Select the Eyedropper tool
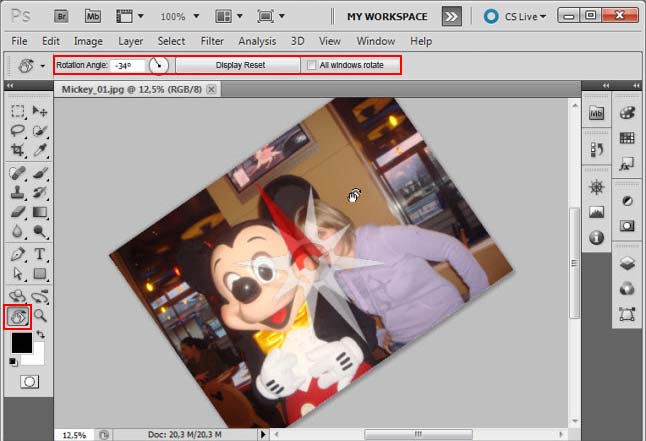The image size is (646, 441). pos(40,150)
